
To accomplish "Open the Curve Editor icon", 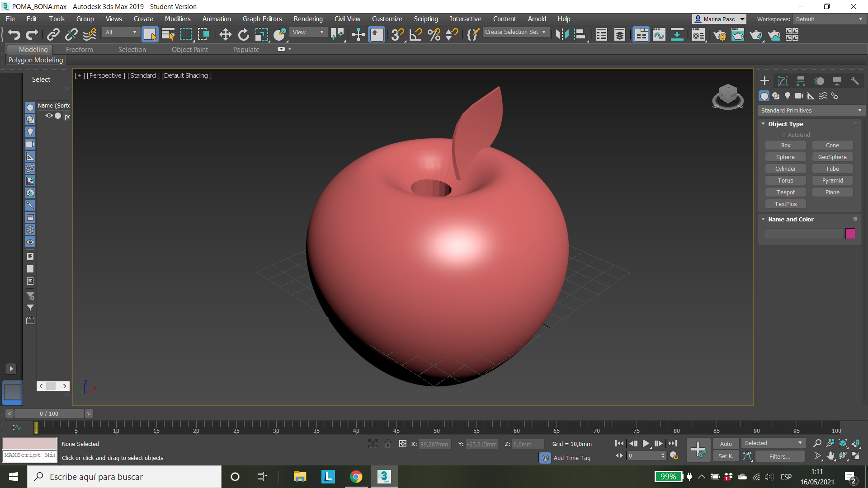I will (659, 34).
